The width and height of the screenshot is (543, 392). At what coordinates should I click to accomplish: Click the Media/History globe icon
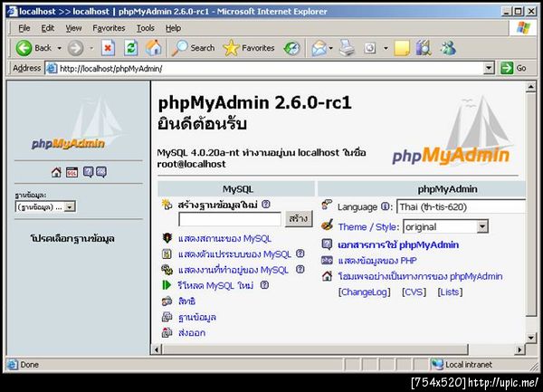[291, 48]
